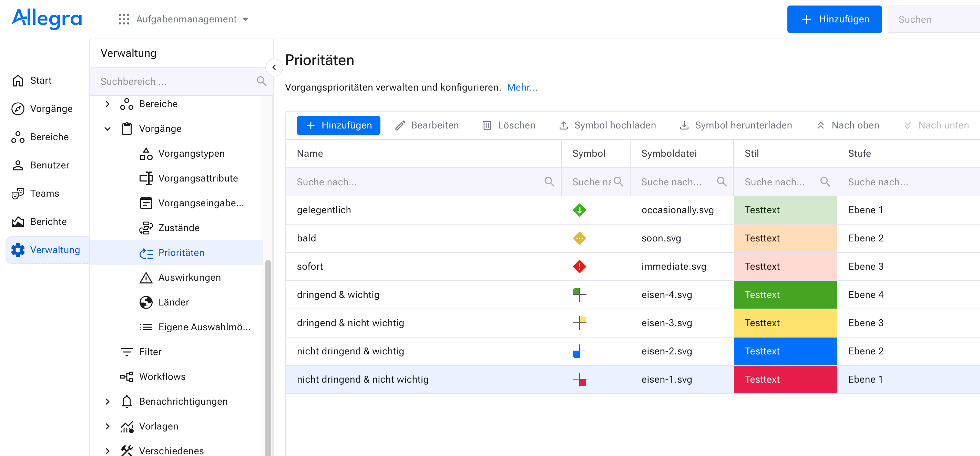The height and width of the screenshot is (456, 980).
Task: Open Vorgänge in the left navigation
Action: pyautogui.click(x=42, y=109)
